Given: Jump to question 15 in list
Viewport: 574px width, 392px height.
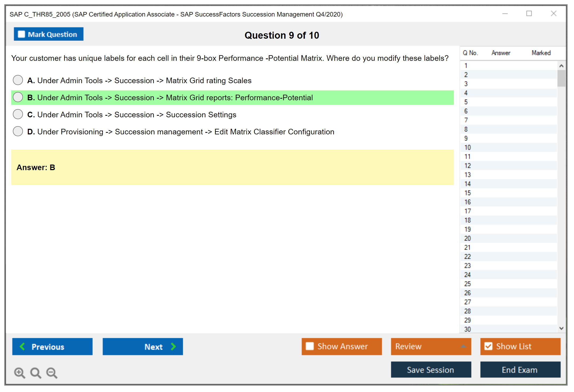Looking at the screenshot, I should pos(467,193).
